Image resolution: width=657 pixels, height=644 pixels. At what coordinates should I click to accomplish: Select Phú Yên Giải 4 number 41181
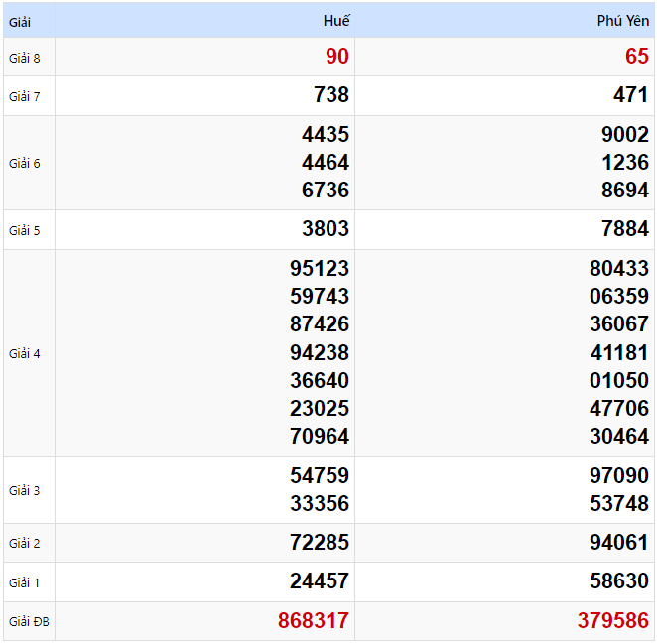pos(618,352)
